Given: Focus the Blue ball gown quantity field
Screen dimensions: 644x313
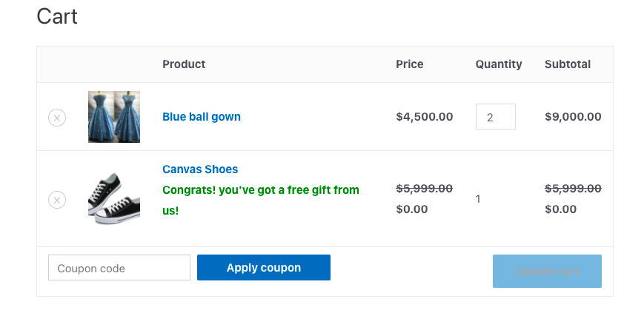Looking at the screenshot, I should 495,117.
